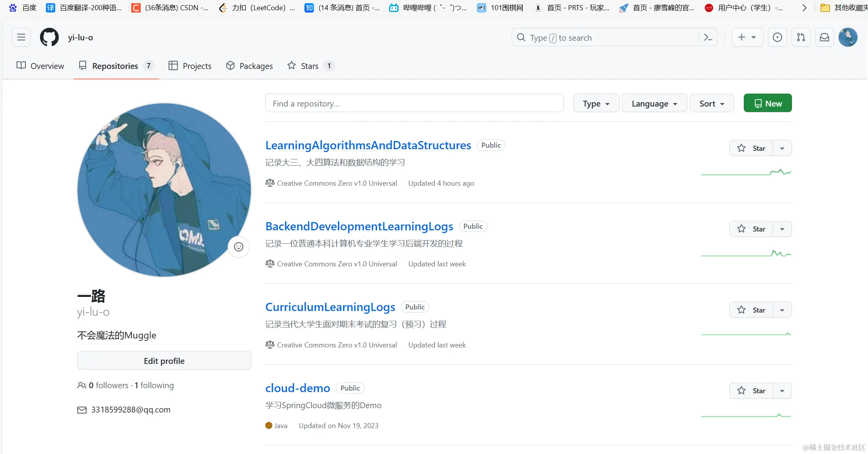Open star lists dropdown for CurriculumLearningLogs

tap(782, 310)
